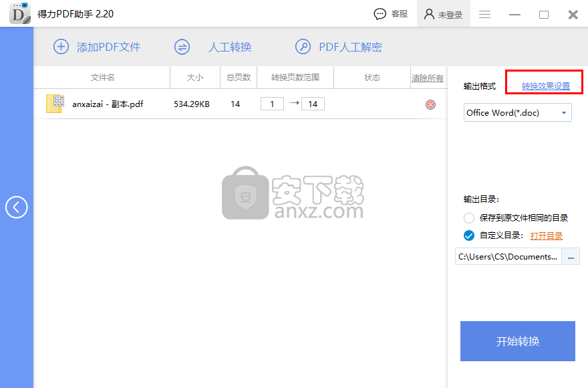The height and width of the screenshot is (388, 588).
Task: Click the 未登录 login text
Action: 450,15
